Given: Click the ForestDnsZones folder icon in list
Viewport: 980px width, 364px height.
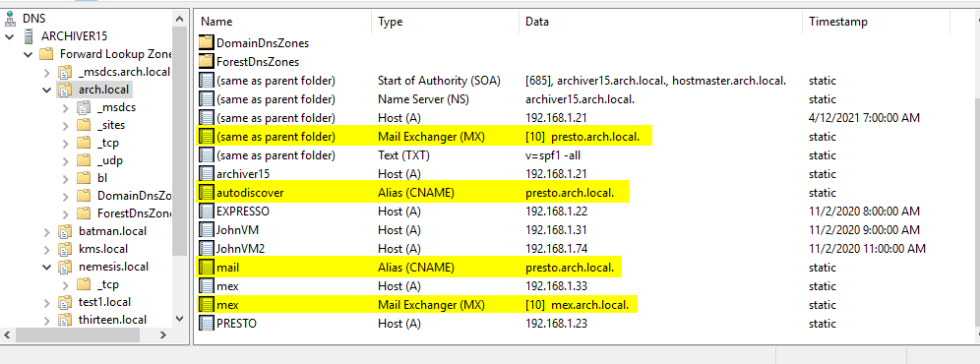Looking at the screenshot, I should (207, 62).
